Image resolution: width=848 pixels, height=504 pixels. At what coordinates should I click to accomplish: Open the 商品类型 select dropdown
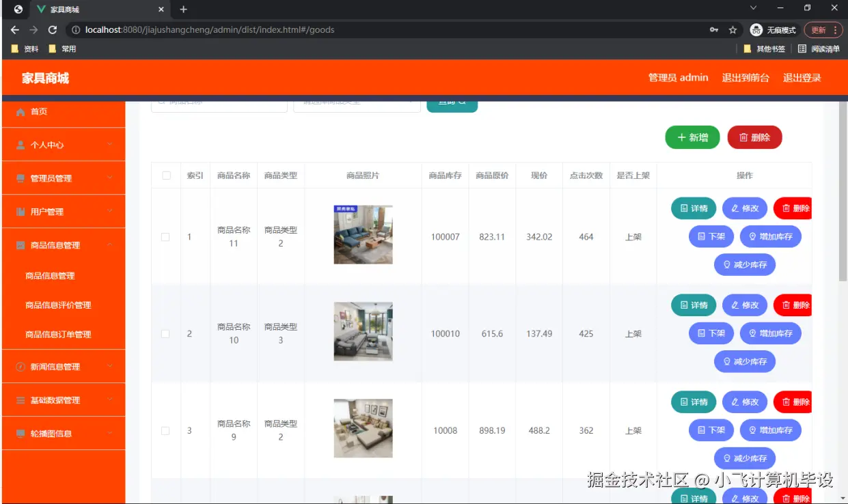point(357,104)
